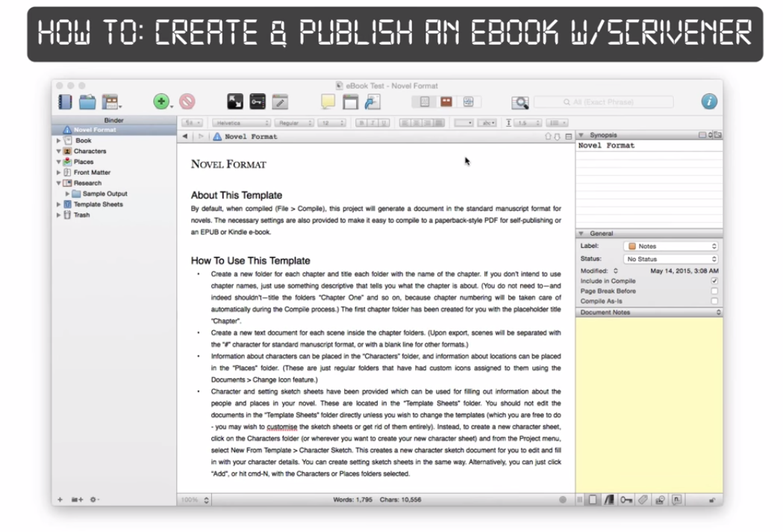Open the Regular typeface dropdown
This screenshot has height=532, width=783.
294,123
